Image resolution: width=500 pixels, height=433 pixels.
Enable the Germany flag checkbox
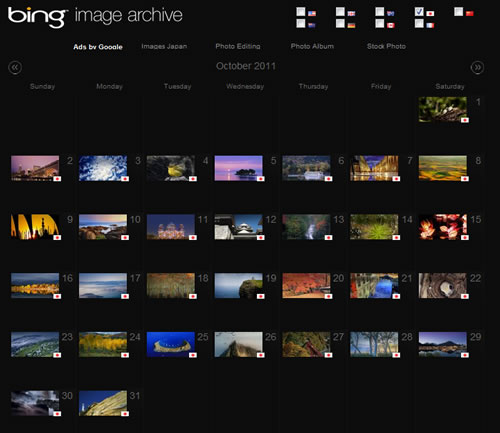click(340, 23)
